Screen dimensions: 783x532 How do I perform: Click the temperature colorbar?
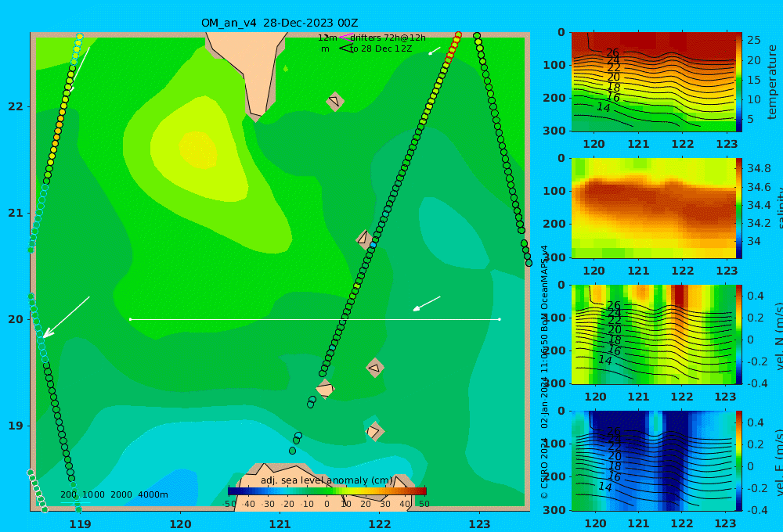(739, 82)
